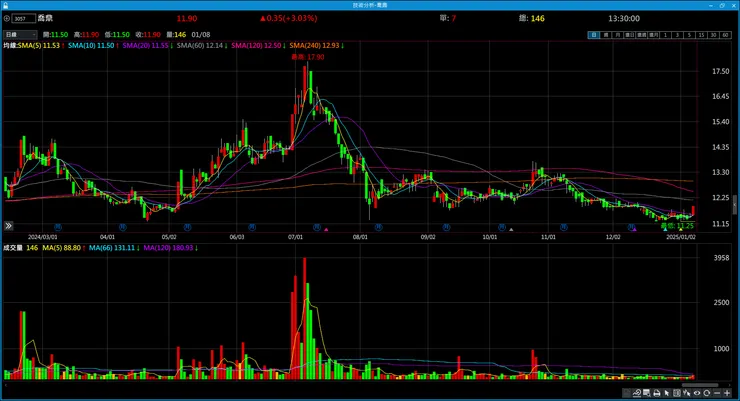Image resolution: width=740 pixels, height=401 pixels.
Task: Select the arrow pointer tool in bottom toolbar
Action: pos(667,393)
